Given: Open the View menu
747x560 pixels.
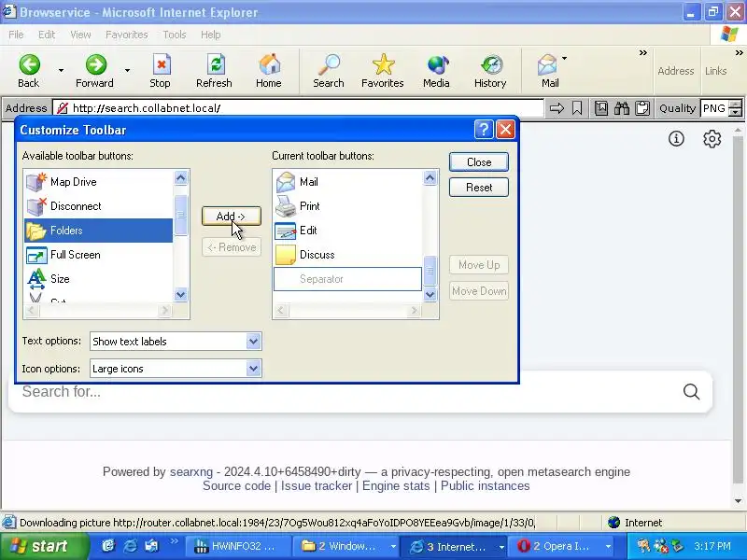Looking at the screenshot, I should coord(80,35).
